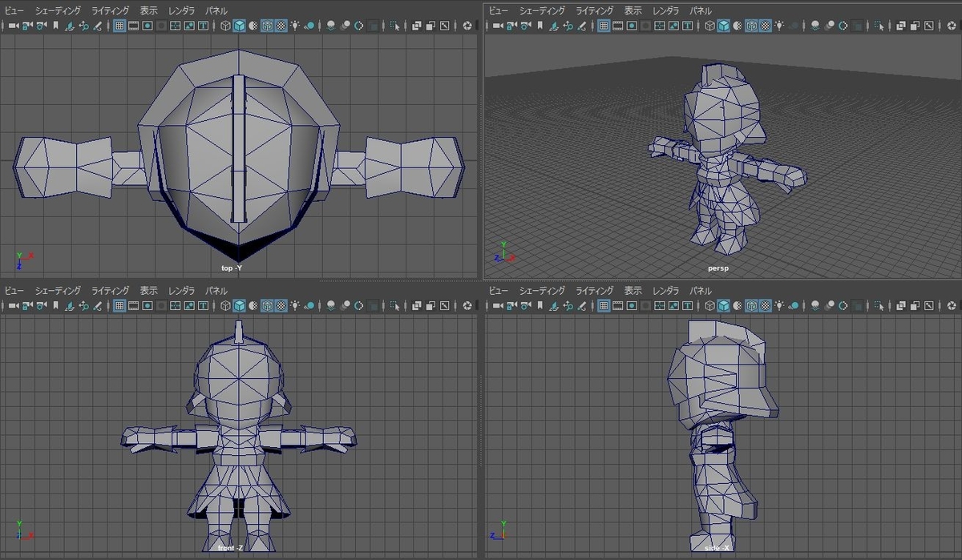Open camera bookmarks icon in front view panel
Screen dimensions: 962x560
(55, 305)
